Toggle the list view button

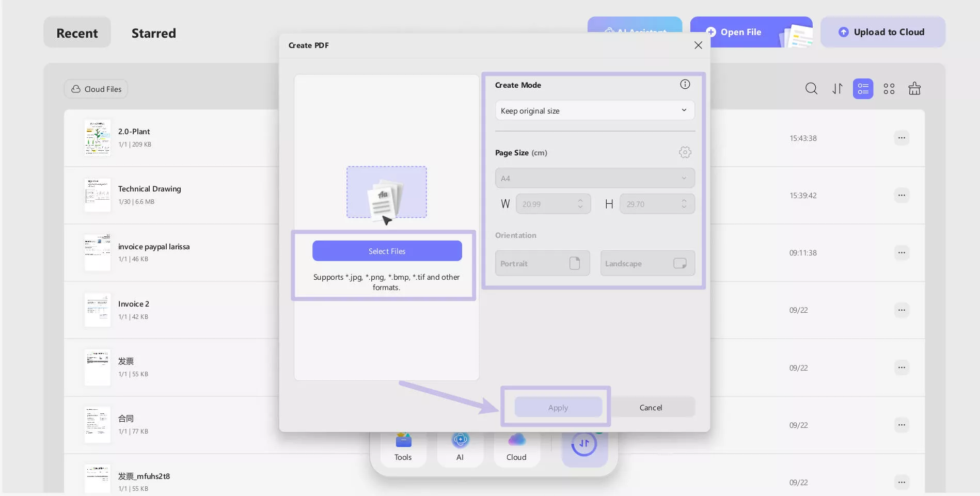coord(863,88)
